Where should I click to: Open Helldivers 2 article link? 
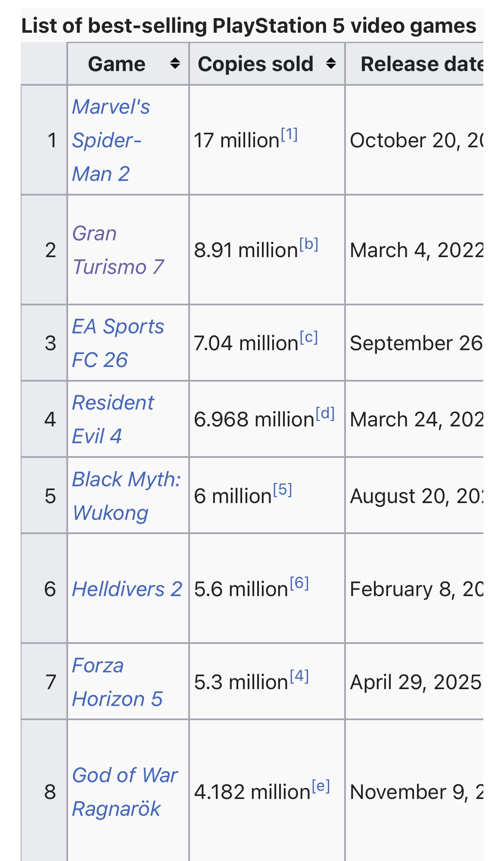(x=127, y=589)
